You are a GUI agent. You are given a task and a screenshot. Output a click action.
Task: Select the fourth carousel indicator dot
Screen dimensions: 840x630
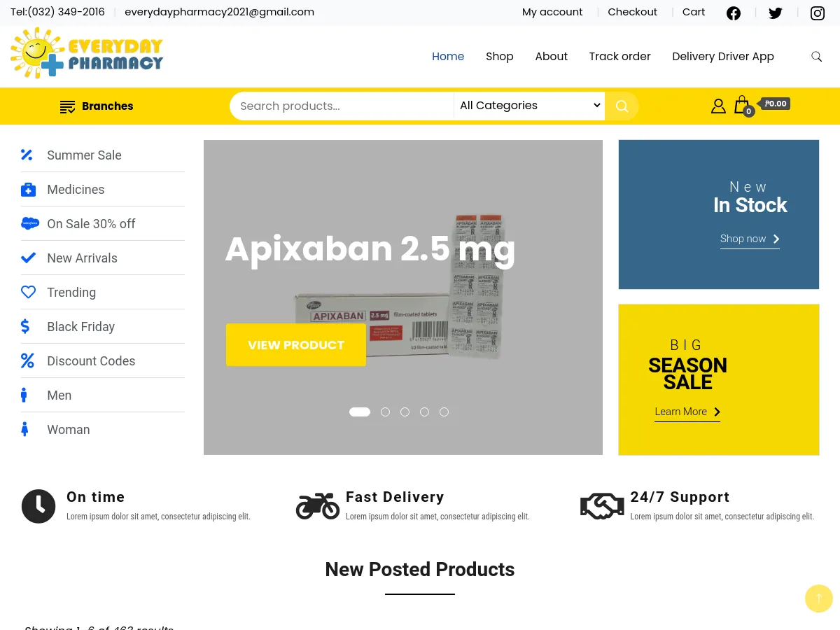424,412
